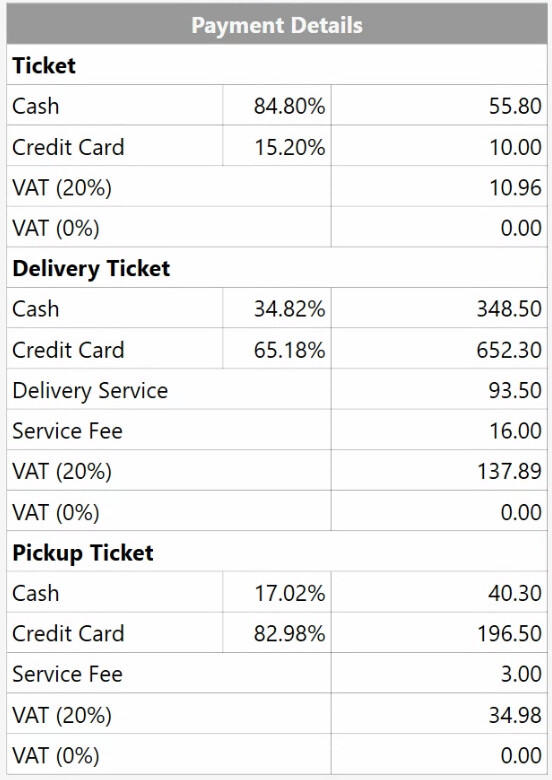Click the Payment Details header

coord(277,25)
